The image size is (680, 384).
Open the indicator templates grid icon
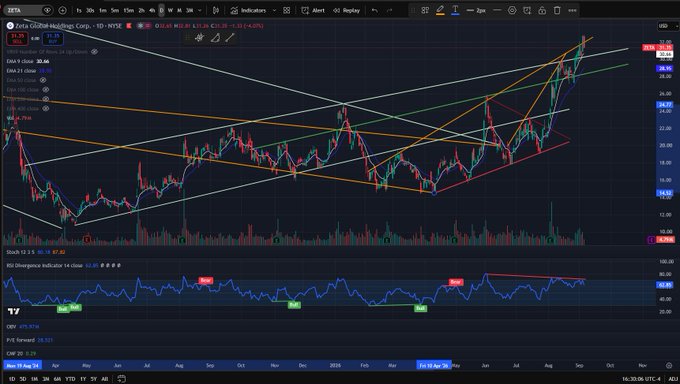(x=287, y=10)
